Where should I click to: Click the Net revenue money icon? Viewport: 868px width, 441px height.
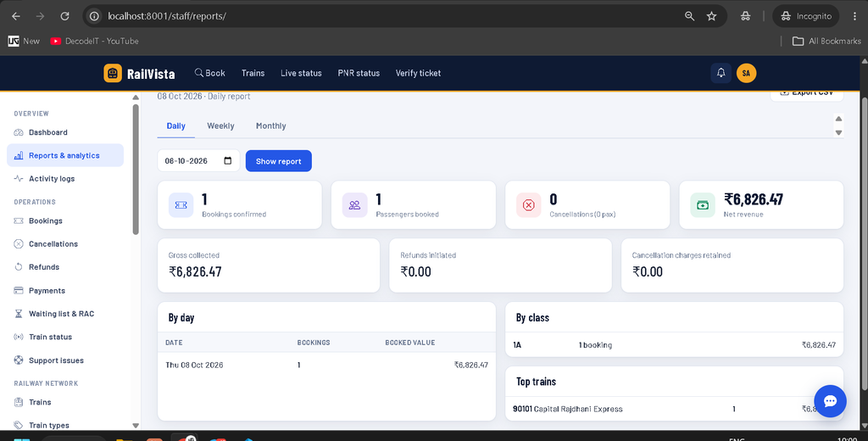coord(703,205)
